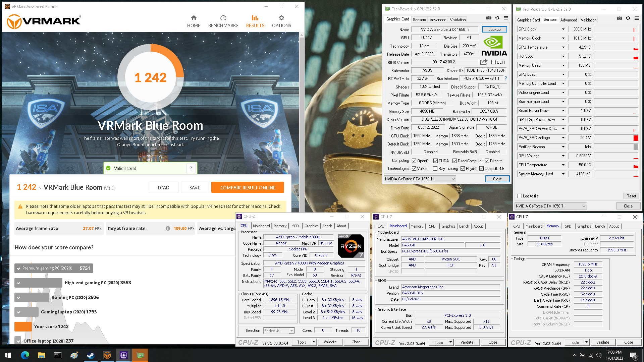Open Sensors tab in GPU-Z Graphics Card window

[x=419, y=20]
